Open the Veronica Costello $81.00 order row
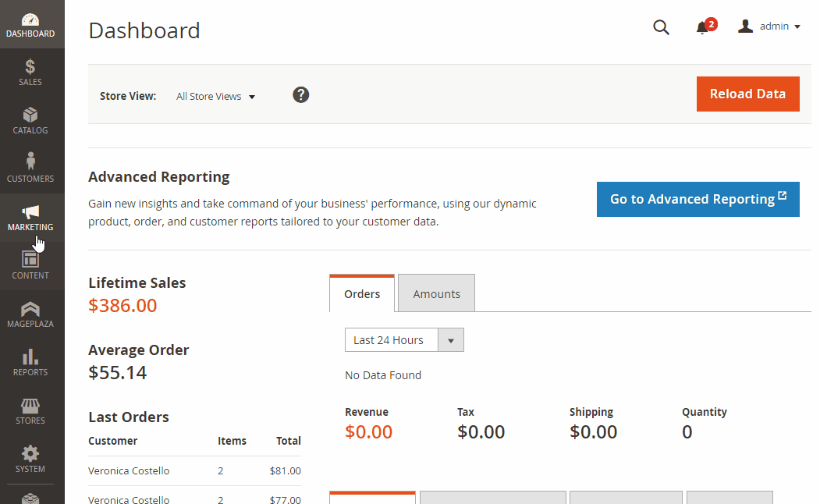The image size is (820, 504). coord(194,470)
